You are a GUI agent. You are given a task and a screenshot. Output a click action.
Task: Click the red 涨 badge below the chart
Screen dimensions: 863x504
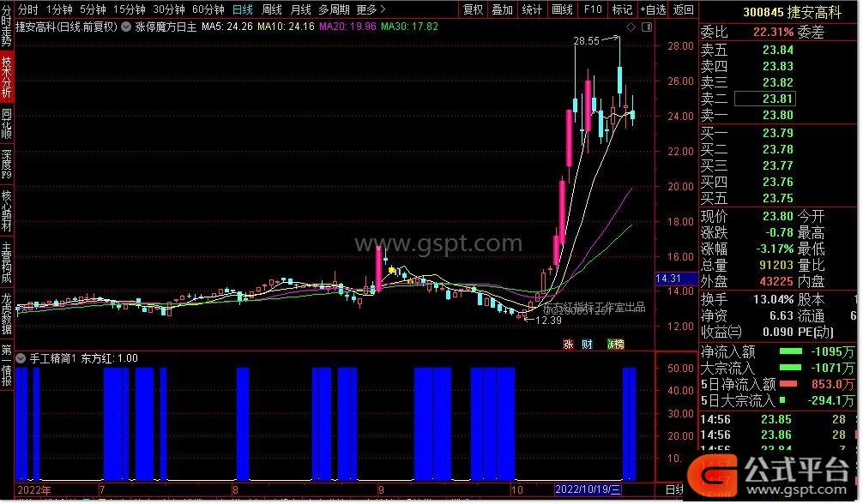pos(568,345)
